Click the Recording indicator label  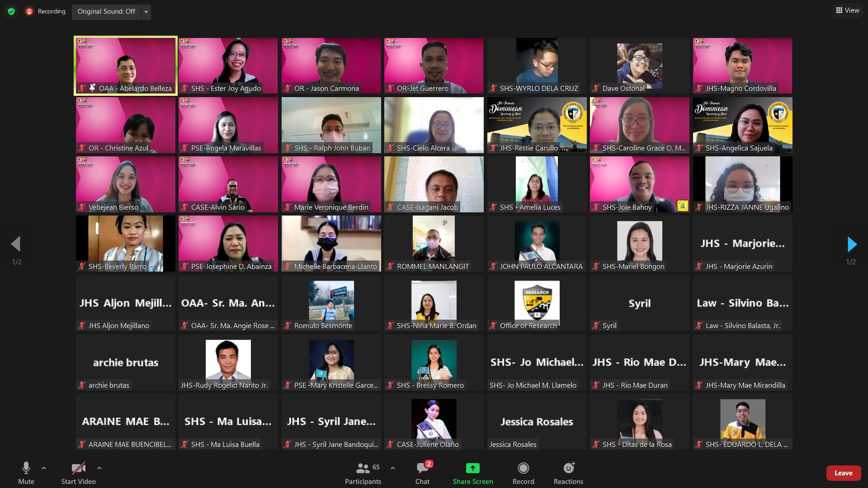pyautogui.click(x=51, y=11)
